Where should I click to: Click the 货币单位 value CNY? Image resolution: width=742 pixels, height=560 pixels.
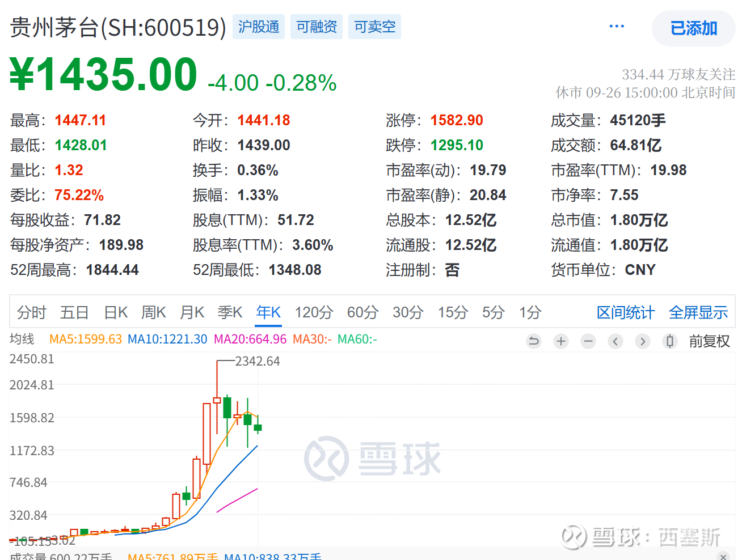click(x=640, y=270)
